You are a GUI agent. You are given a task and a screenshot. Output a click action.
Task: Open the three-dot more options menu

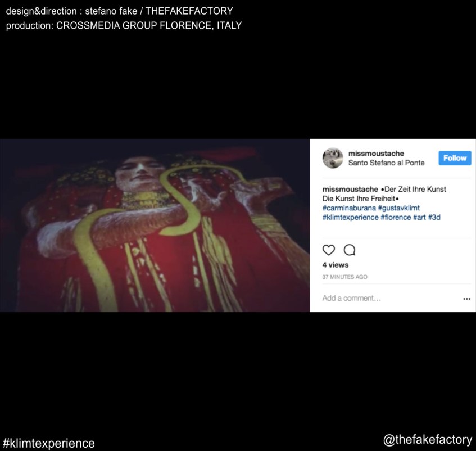pyautogui.click(x=466, y=299)
